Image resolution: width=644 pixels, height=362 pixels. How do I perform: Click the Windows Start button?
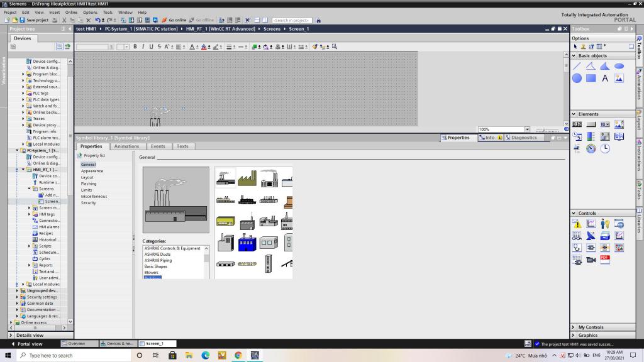pyautogui.click(x=8, y=355)
